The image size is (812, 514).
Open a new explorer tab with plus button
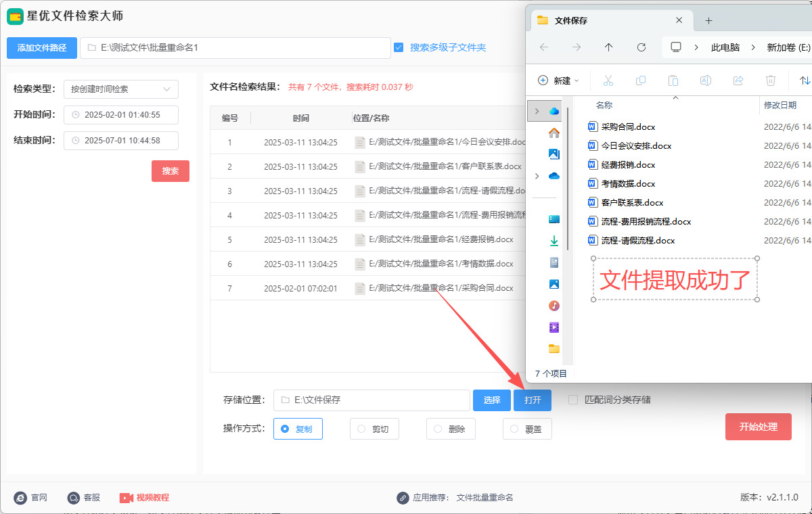708,20
